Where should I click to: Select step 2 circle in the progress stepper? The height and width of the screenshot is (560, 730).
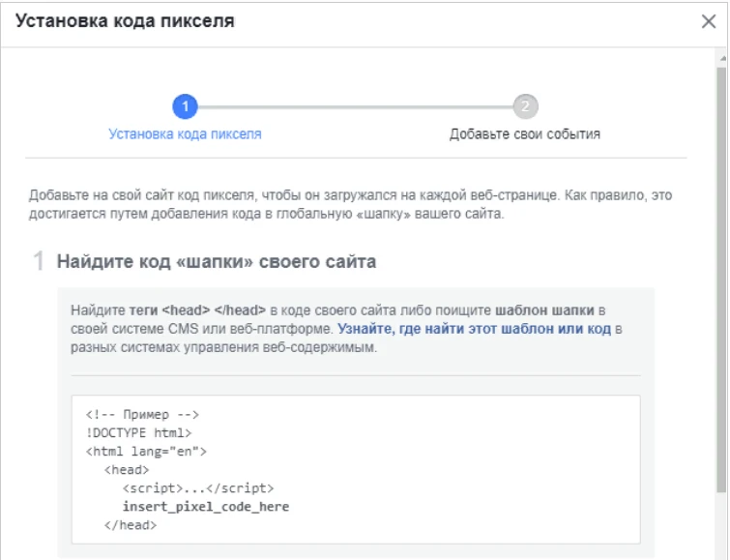pyautogui.click(x=525, y=106)
